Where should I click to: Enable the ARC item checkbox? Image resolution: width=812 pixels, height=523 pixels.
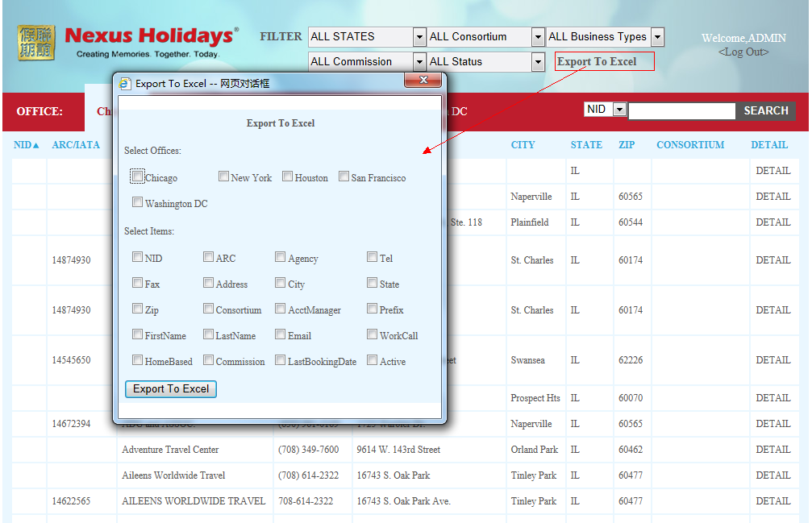(208, 256)
